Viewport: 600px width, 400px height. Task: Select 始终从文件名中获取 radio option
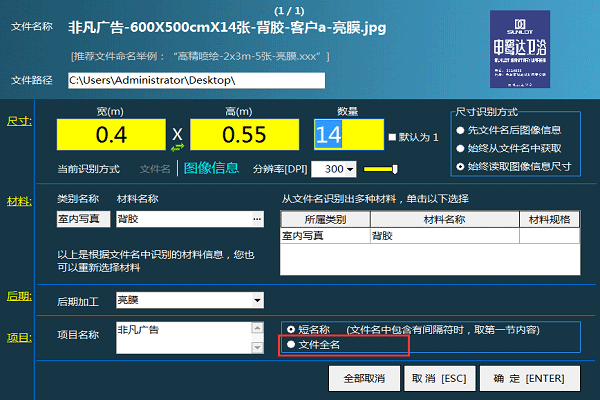pos(462,148)
